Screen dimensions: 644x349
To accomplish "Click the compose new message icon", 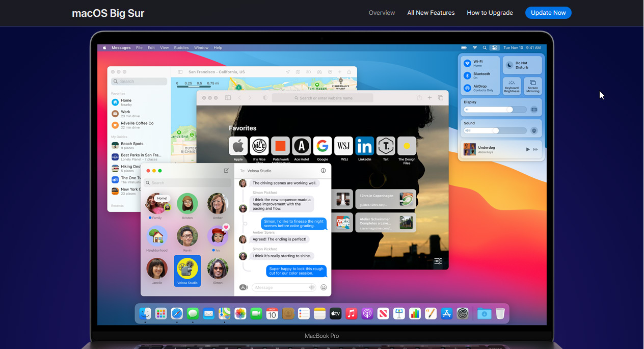I will click(226, 171).
